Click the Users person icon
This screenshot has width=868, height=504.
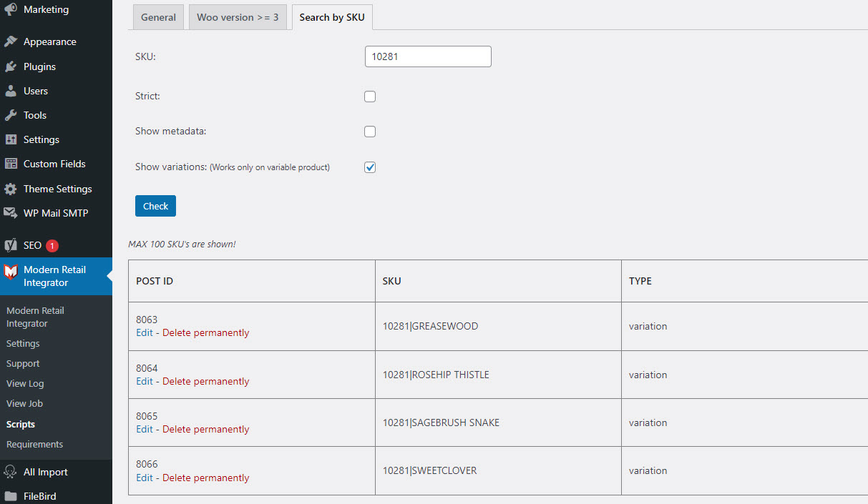pyautogui.click(x=11, y=91)
